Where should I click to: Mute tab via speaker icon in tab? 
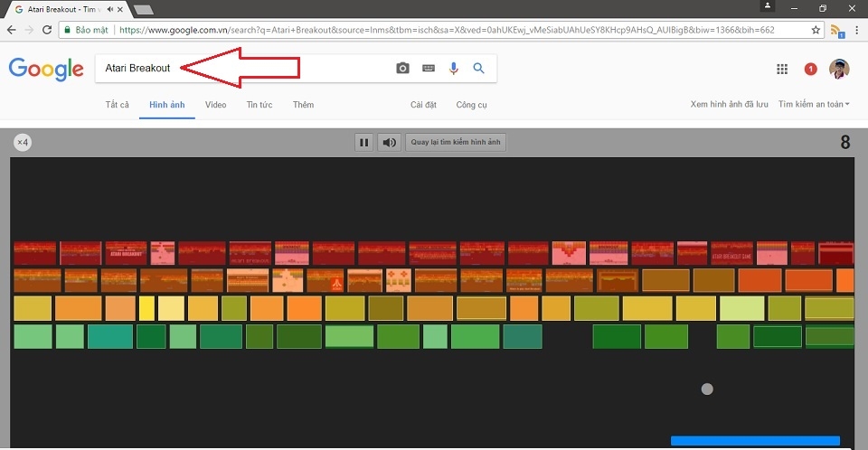coord(110,9)
